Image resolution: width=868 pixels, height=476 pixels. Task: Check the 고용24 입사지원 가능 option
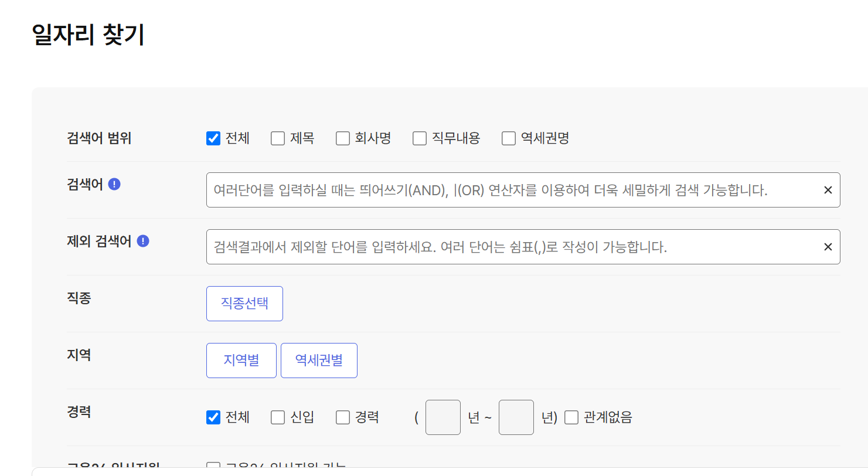tap(214, 466)
